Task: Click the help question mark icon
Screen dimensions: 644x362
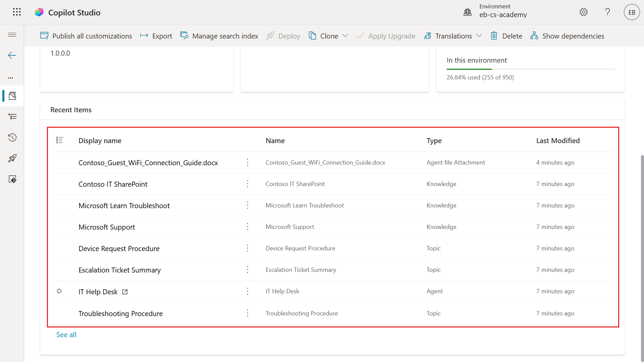Action: (x=607, y=12)
